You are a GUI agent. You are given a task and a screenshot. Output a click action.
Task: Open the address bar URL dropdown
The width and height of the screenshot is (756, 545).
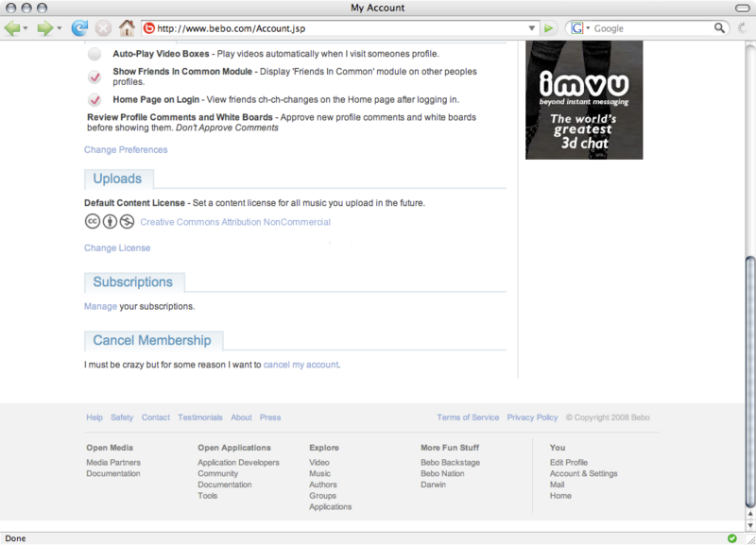click(531, 28)
